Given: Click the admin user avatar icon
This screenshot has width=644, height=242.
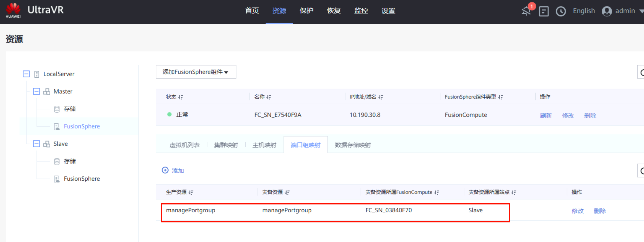Looking at the screenshot, I should [x=606, y=11].
